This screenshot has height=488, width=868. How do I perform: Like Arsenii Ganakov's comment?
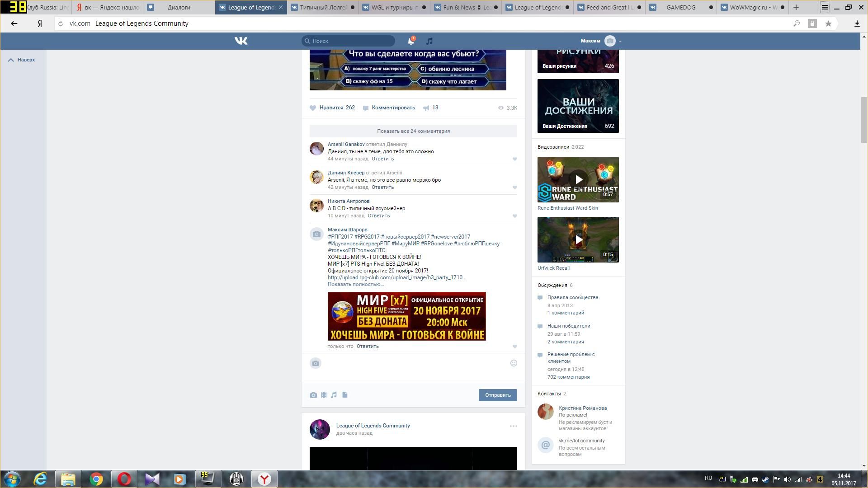(x=514, y=159)
